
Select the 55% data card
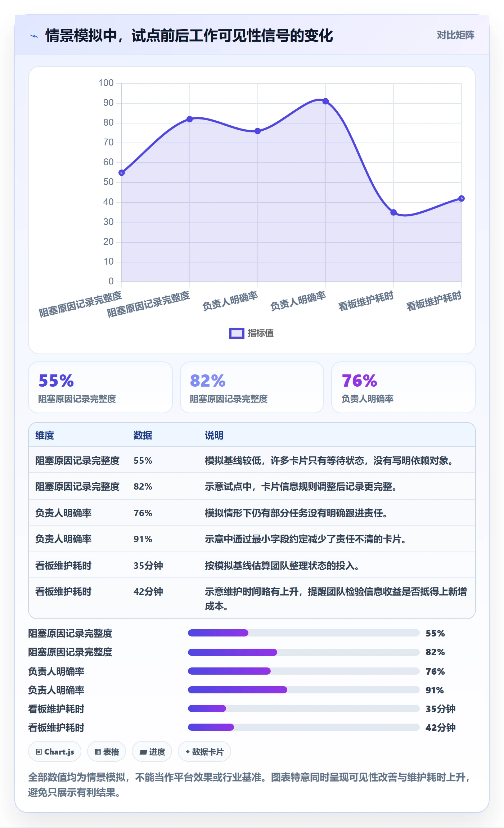pos(100,387)
